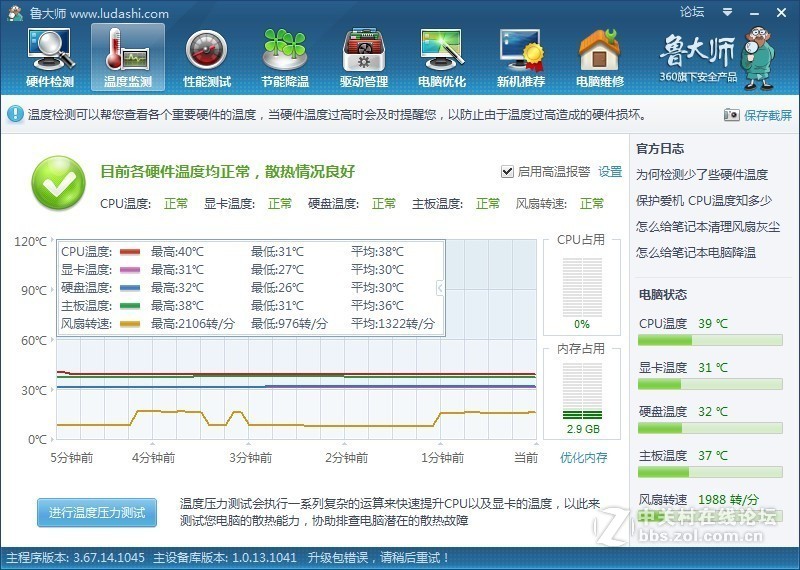Click the 硬盘温度 32℃ progress bar
This screenshot has height=570, width=800.
pyautogui.click(x=710, y=428)
